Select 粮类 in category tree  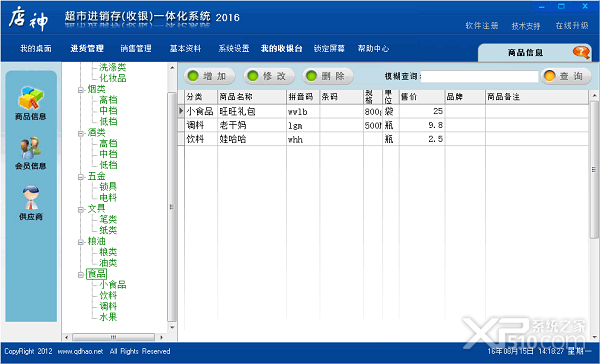pos(108,252)
